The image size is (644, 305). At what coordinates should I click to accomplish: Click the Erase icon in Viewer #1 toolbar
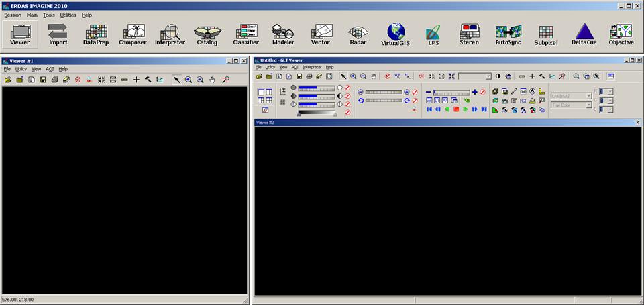click(66, 80)
